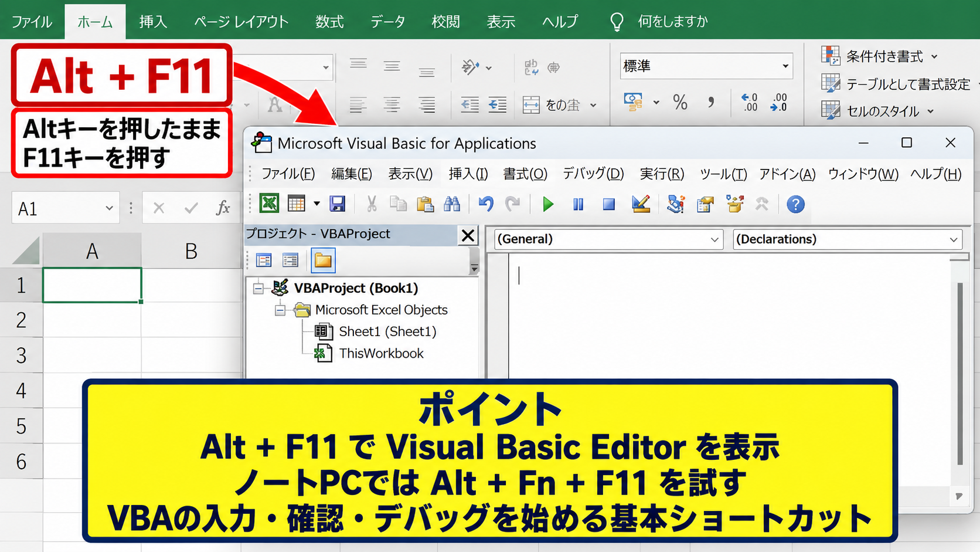Open the Object Browser icon
Image resolution: width=980 pixels, height=552 pixels.
(734, 204)
